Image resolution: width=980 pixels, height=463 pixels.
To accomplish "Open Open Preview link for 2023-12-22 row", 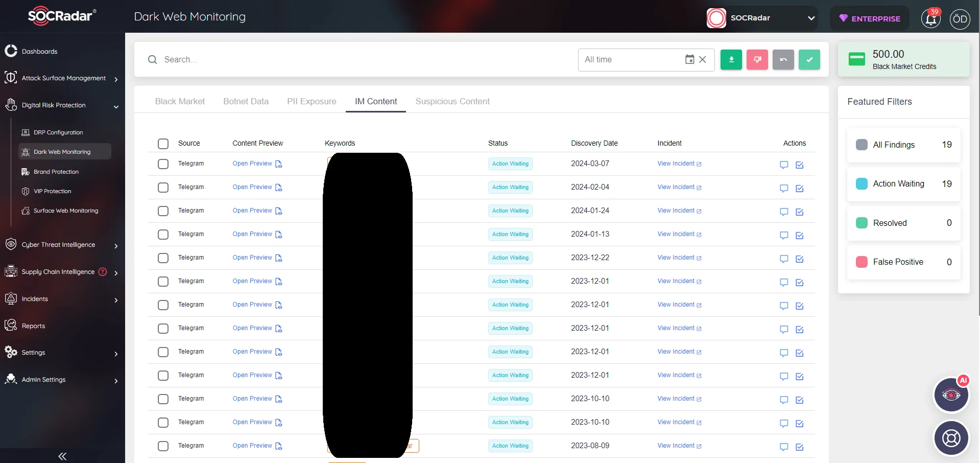I will tap(252, 258).
